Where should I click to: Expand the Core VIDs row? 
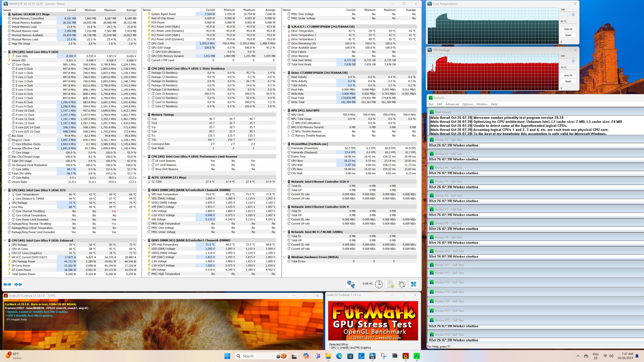9,56
